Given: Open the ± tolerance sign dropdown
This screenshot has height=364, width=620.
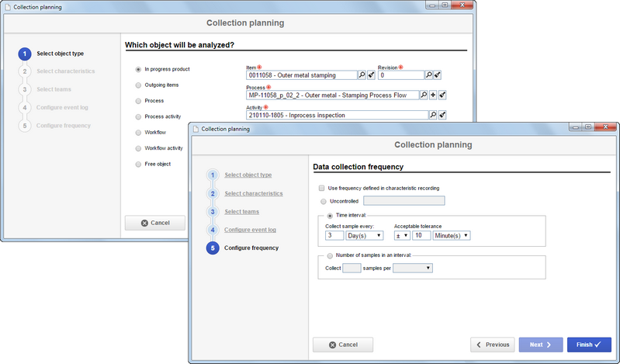Looking at the screenshot, I should [x=402, y=235].
